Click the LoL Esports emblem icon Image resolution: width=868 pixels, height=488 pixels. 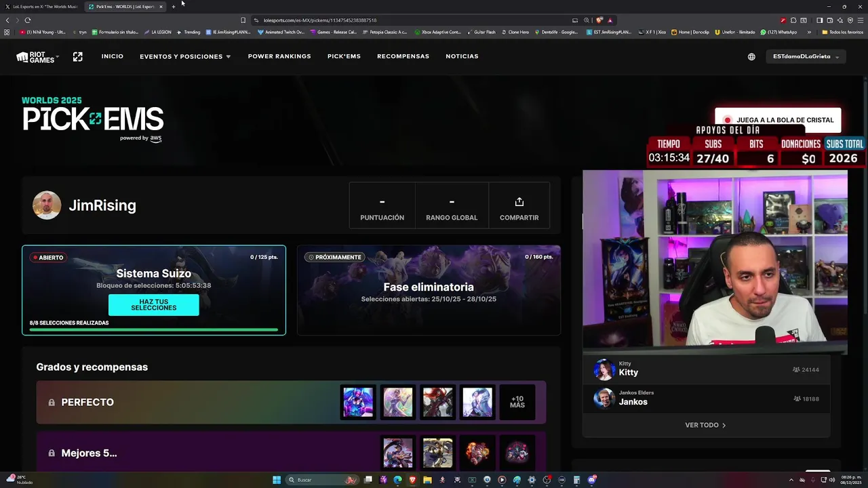[x=78, y=57]
